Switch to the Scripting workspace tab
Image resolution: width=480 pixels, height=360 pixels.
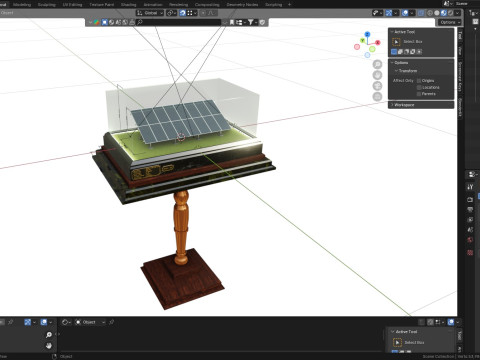(x=273, y=5)
